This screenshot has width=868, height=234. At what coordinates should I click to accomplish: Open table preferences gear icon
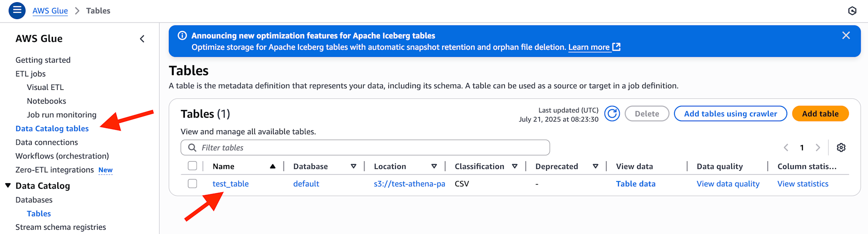(x=841, y=148)
